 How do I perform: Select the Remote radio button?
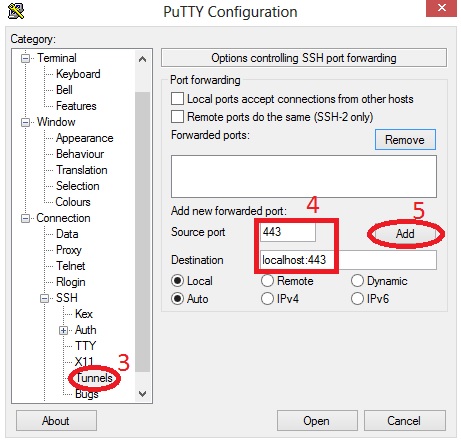267,281
